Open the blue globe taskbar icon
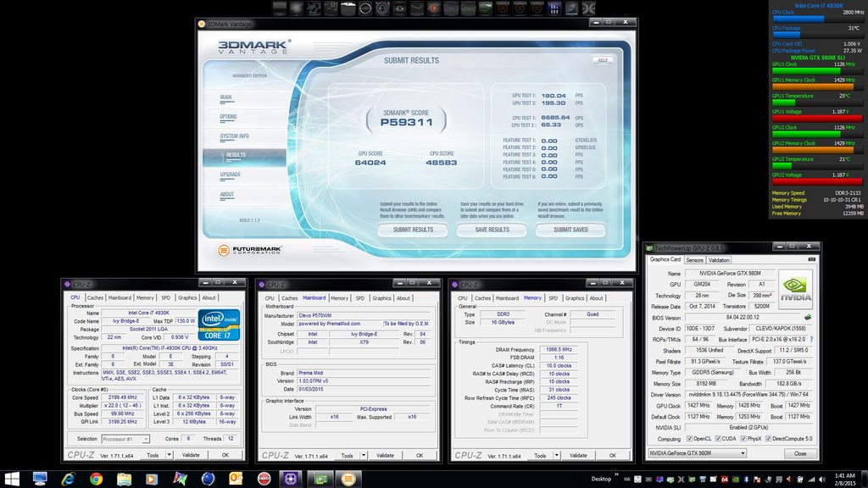 208,479
